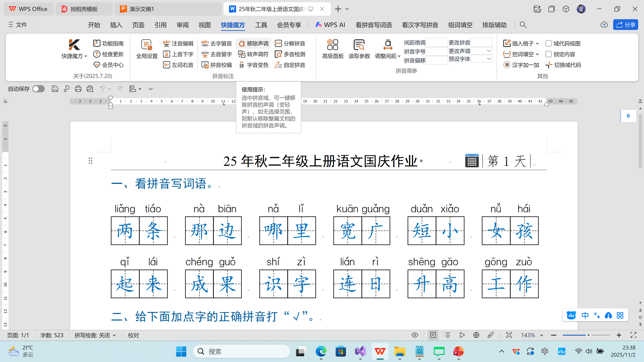Open the 高级面板 panel

(333, 49)
